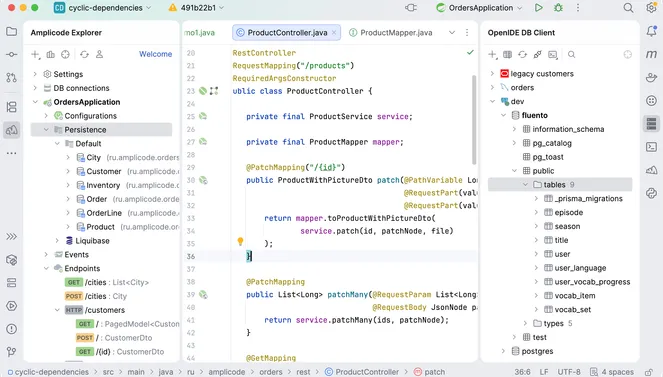Screen dimensions: 663x377
Task: Open the Project folder tool window
Action: pos(11,32)
